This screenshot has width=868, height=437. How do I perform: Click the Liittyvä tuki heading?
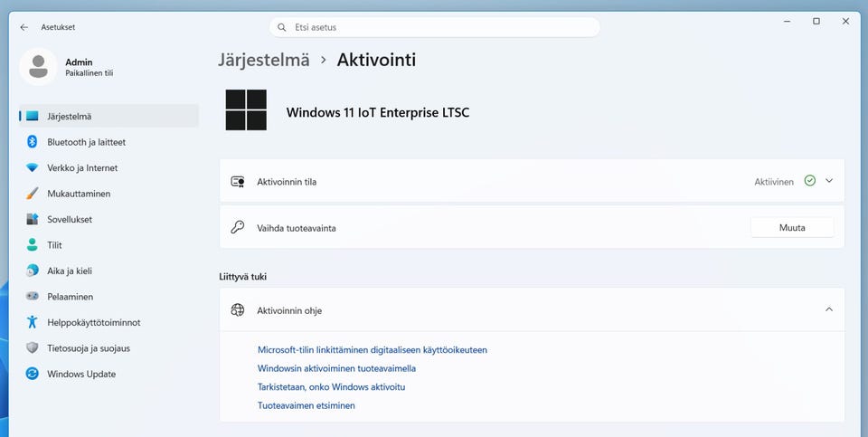243,276
